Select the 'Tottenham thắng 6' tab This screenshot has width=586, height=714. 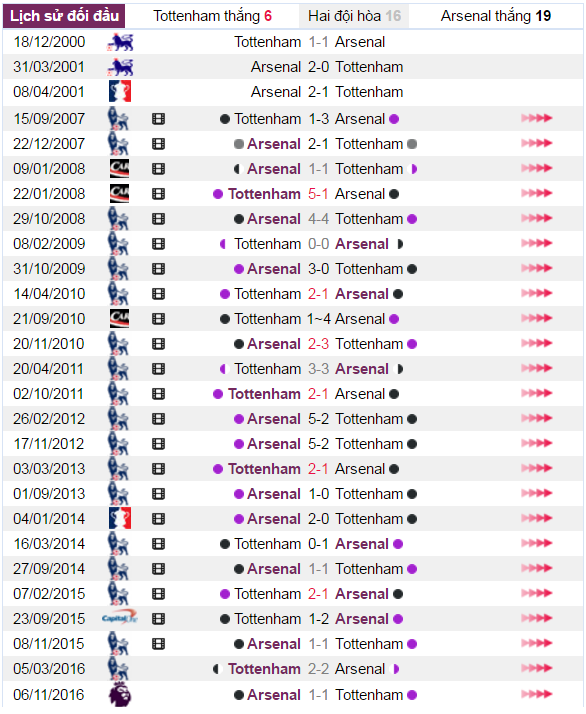click(213, 16)
